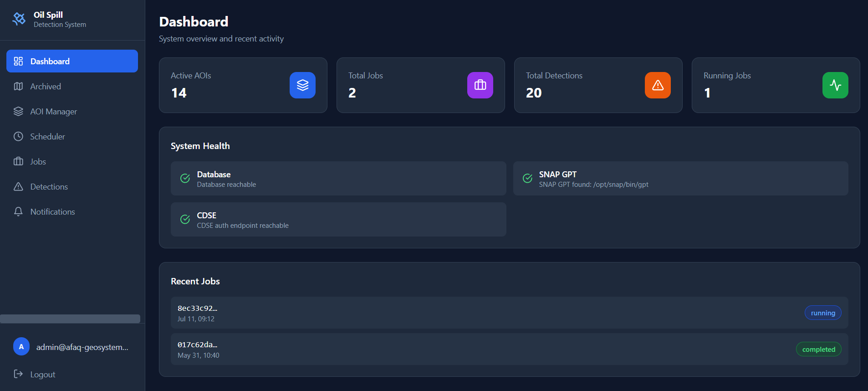Select the Active AOIs count 14
The height and width of the screenshot is (391, 868).
[179, 93]
